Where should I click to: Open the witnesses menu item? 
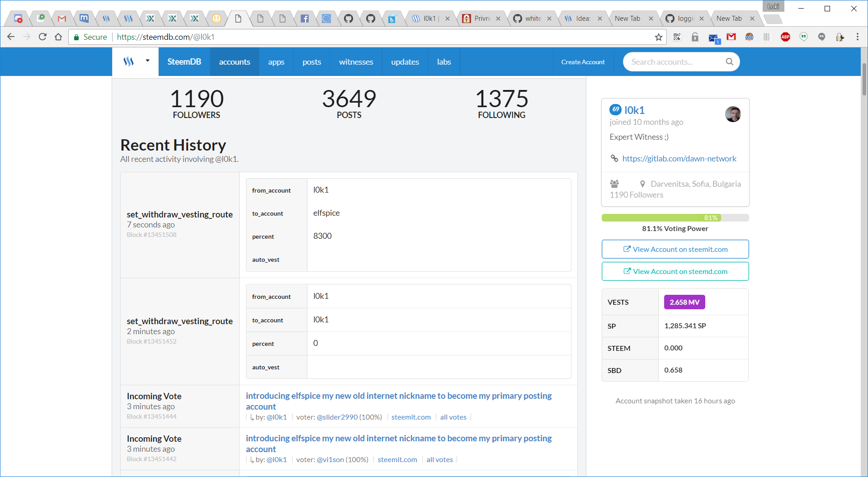356,62
